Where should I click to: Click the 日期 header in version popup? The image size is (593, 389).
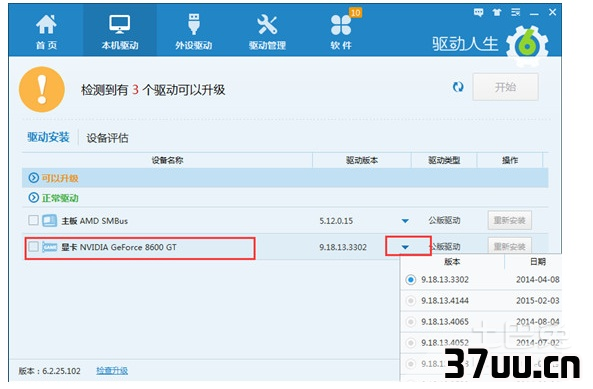538,262
